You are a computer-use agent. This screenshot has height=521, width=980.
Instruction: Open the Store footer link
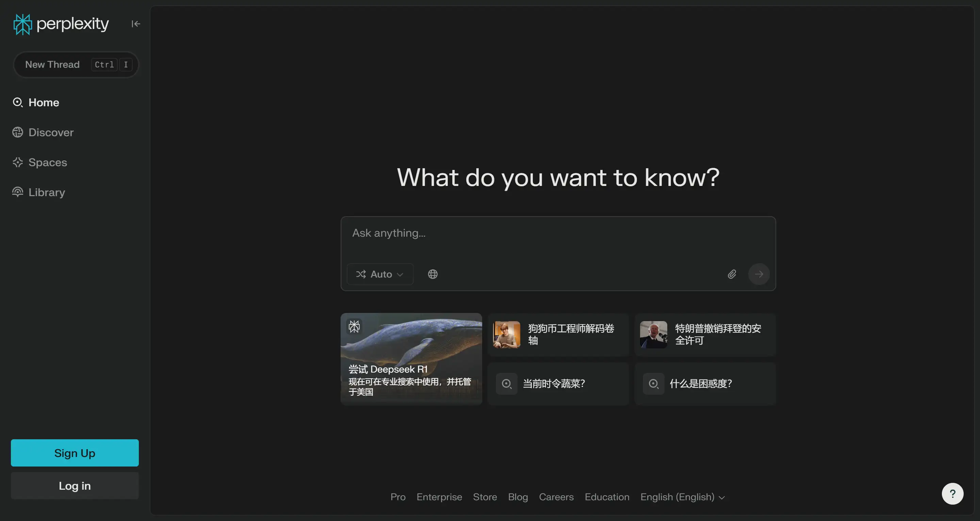(485, 497)
